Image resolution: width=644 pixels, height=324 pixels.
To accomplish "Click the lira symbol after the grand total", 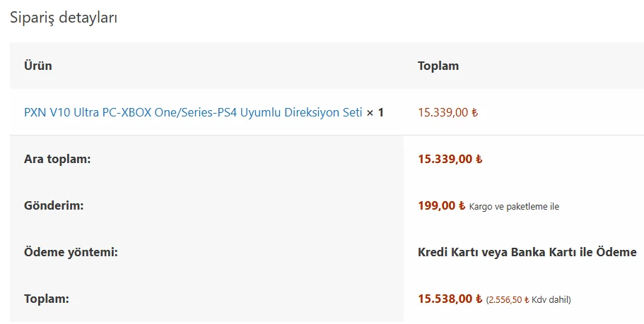I will point(479,299).
